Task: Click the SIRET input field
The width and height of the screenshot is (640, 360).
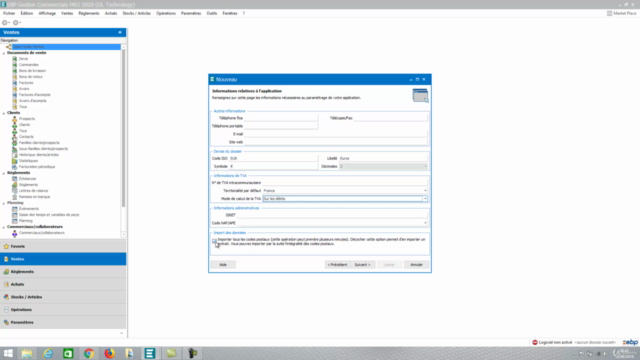Action: [x=332, y=215]
